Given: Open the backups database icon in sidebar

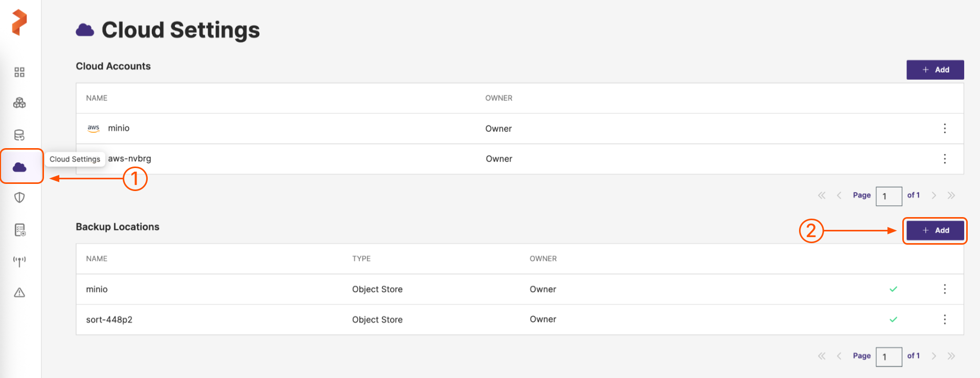Looking at the screenshot, I should 19,135.
